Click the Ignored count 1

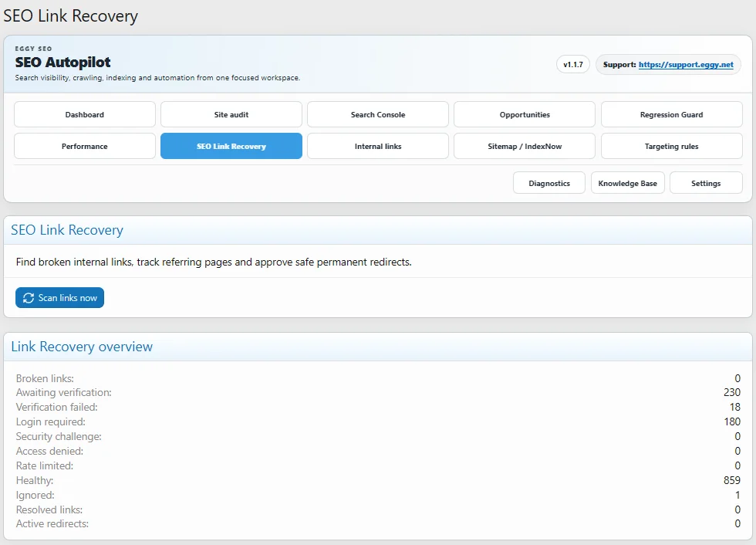tap(737, 495)
